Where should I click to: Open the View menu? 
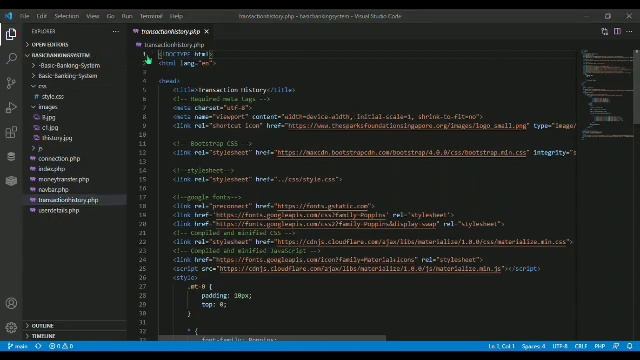coord(93,16)
